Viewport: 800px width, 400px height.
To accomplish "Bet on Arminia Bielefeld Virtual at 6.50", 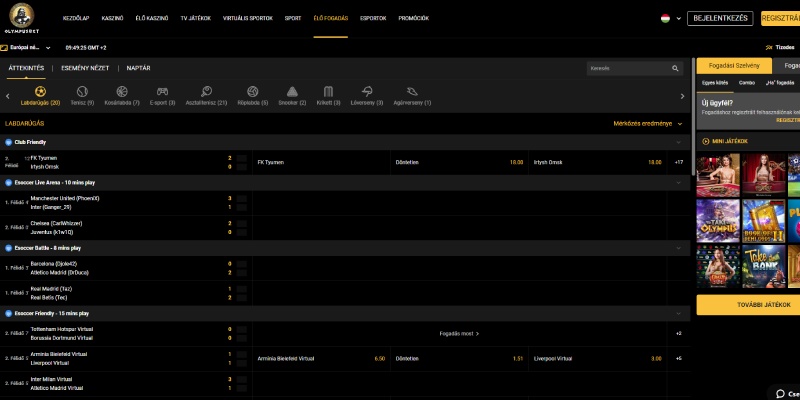I will (x=321, y=359).
